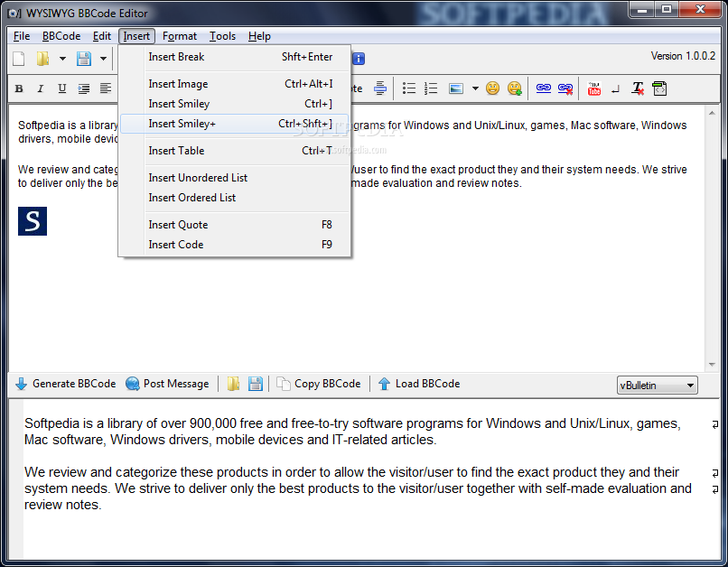This screenshot has width=728, height=567.
Task: Open the image dropdown arrow
Action: pos(475,88)
